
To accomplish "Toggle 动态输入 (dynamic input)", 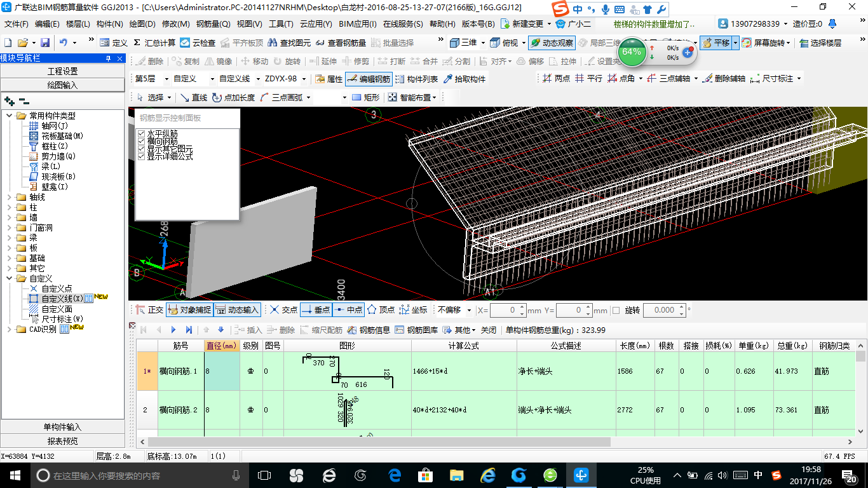I will point(237,310).
